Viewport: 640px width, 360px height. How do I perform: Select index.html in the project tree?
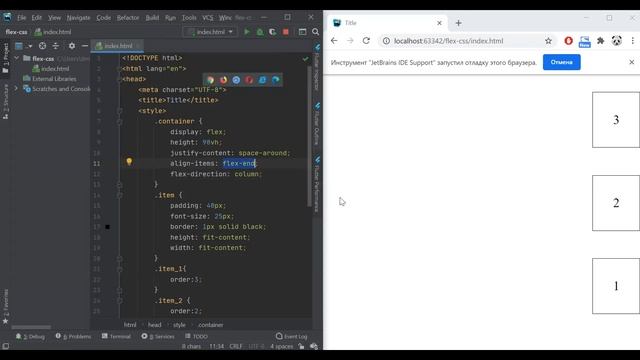tap(51, 69)
